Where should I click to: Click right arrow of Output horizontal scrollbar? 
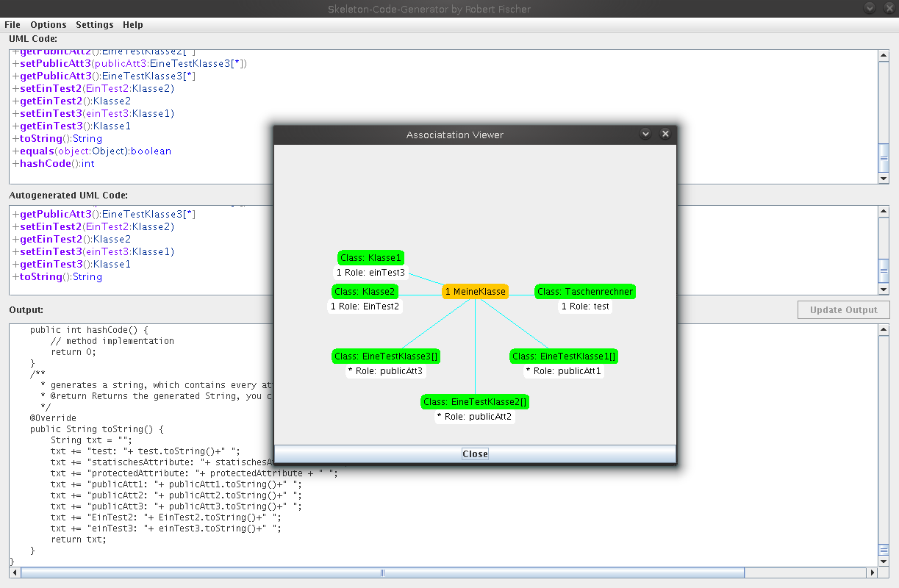(873, 573)
